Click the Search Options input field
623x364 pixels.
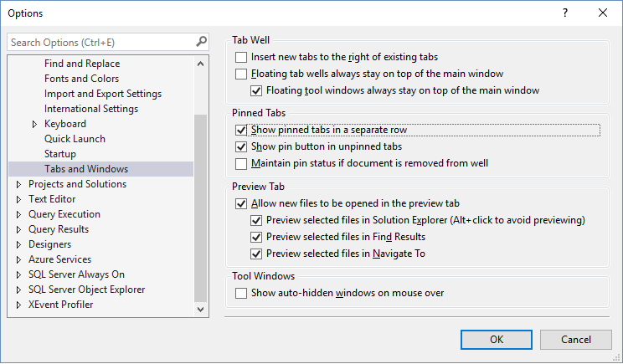(x=100, y=42)
